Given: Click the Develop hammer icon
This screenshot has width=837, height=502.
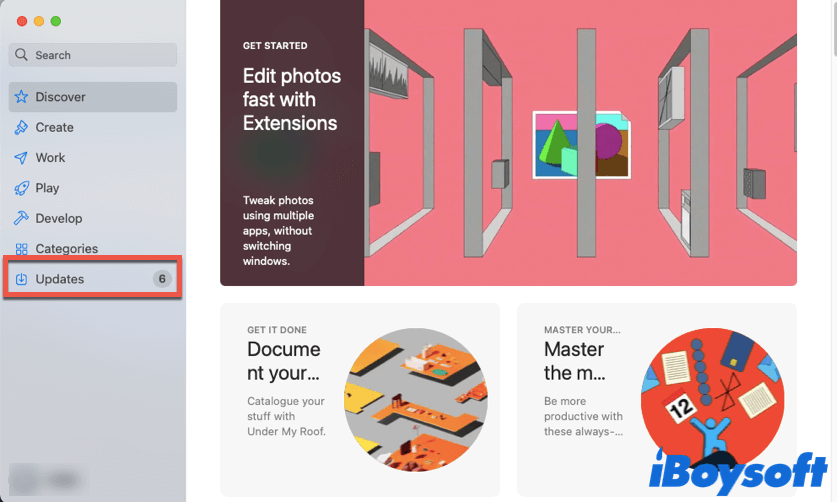Looking at the screenshot, I should [21, 218].
